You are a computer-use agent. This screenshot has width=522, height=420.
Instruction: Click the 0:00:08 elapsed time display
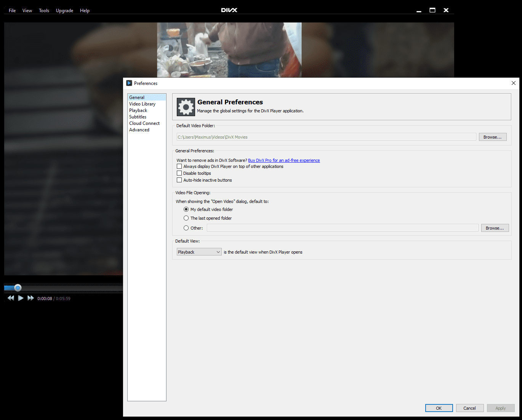coord(45,299)
